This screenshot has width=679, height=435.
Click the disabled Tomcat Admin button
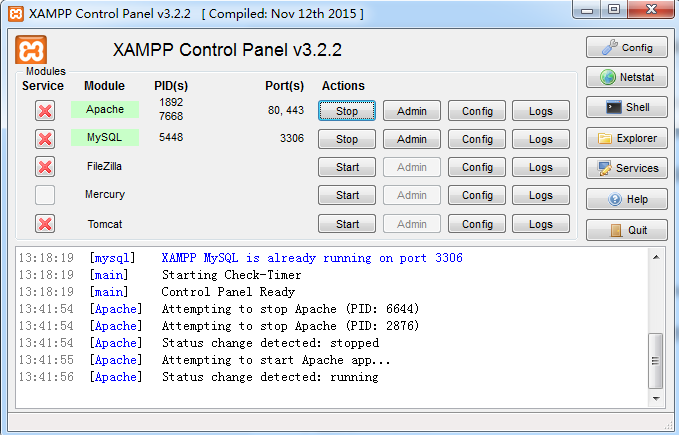(x=412, y=224)
